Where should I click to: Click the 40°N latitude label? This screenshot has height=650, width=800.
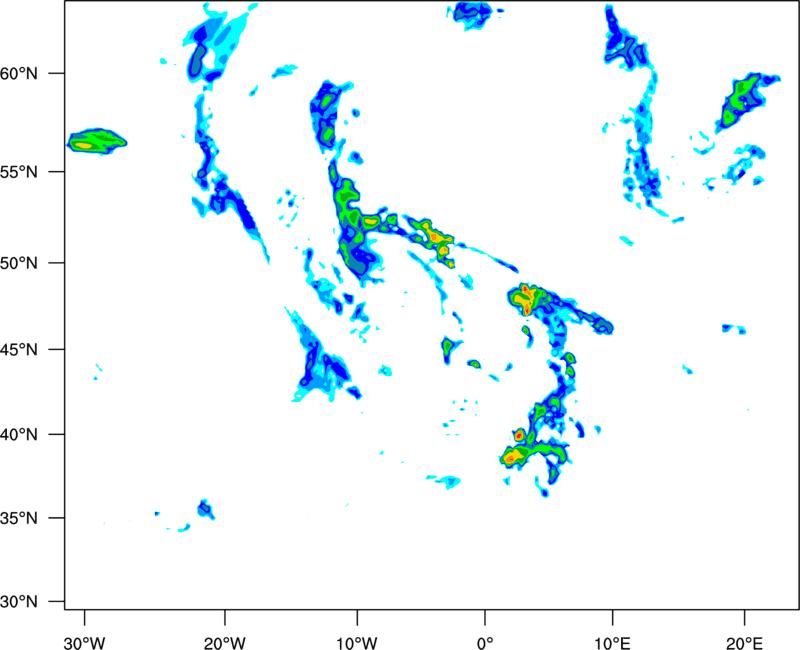pyautogui.click(x=19, y=435)
